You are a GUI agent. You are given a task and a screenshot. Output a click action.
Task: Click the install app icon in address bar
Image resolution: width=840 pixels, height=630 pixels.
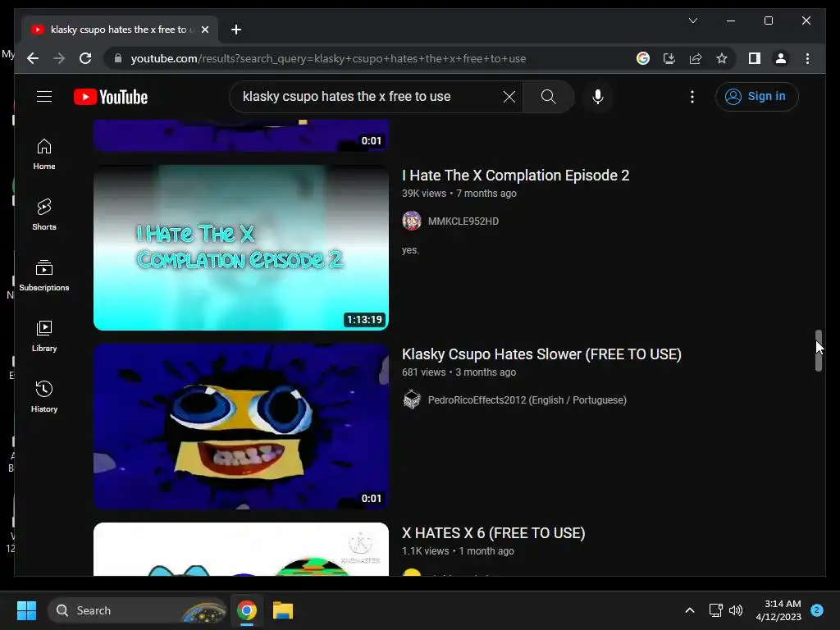click(x=669, y=58)
